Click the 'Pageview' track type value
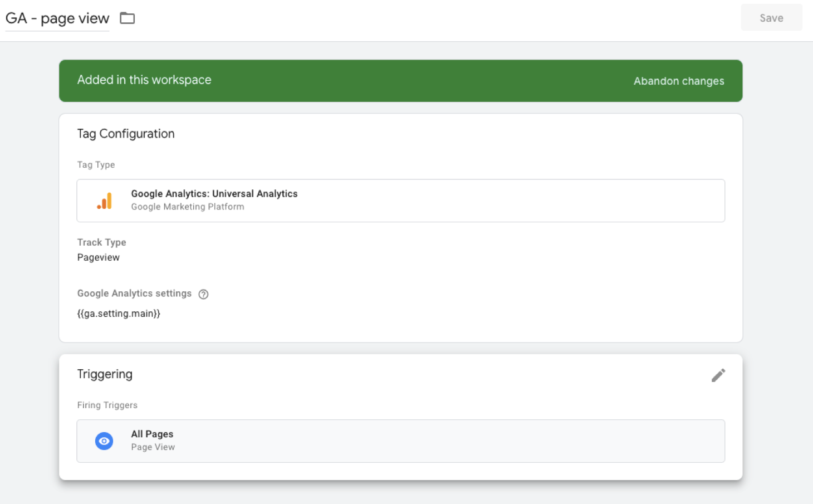 (x=99, y=257)
